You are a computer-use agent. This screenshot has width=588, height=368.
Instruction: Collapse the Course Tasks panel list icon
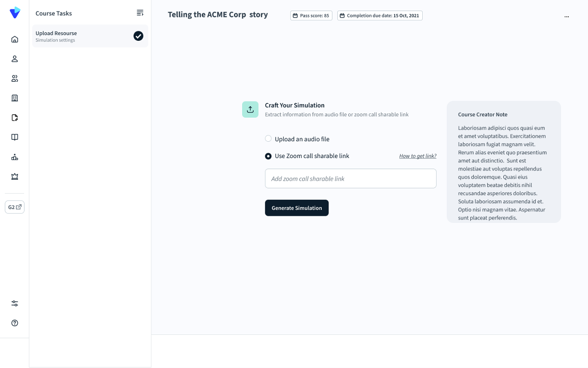(x=140, y=13)
